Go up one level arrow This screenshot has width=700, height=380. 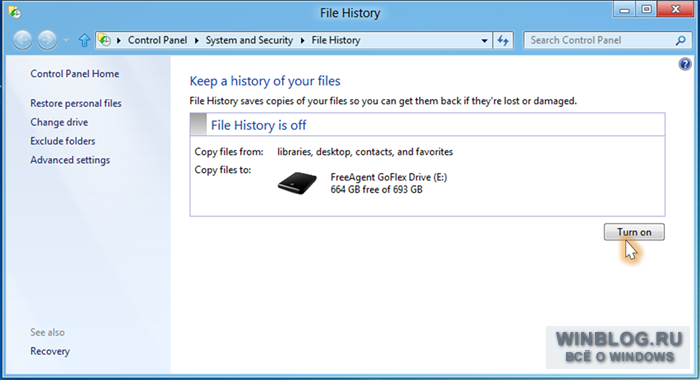click(x=84, y=40)
